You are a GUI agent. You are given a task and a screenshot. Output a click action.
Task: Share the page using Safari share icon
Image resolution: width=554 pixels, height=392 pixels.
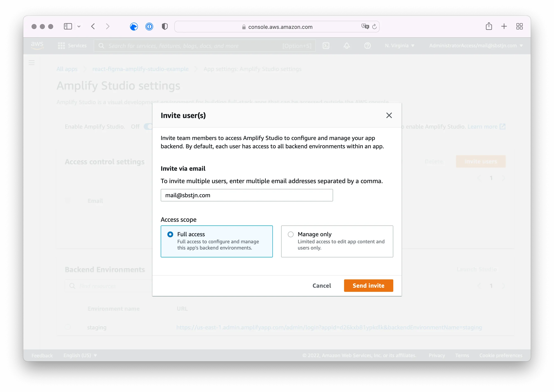(489, 26)
